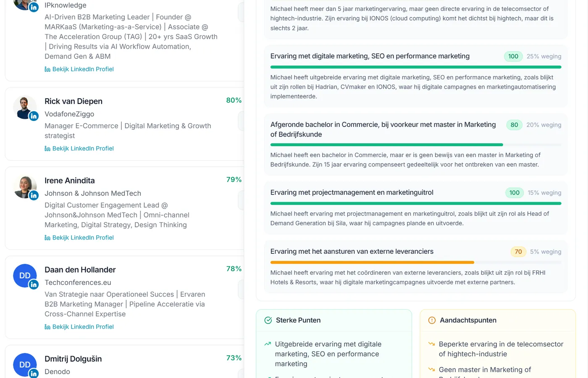
Task: Click the orange warning icon beside Aandachtspunten
Action: [x=432, y=320]
